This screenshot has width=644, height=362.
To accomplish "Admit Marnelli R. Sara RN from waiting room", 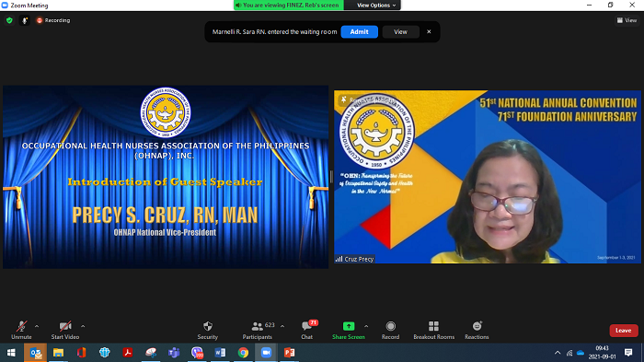I will (360, 31).
